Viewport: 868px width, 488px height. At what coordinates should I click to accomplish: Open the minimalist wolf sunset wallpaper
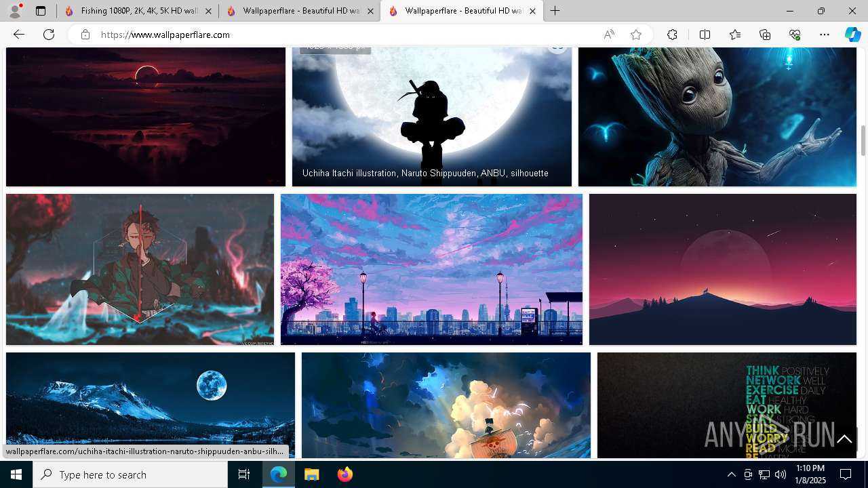pyautogui.click(x=723, y=270)
